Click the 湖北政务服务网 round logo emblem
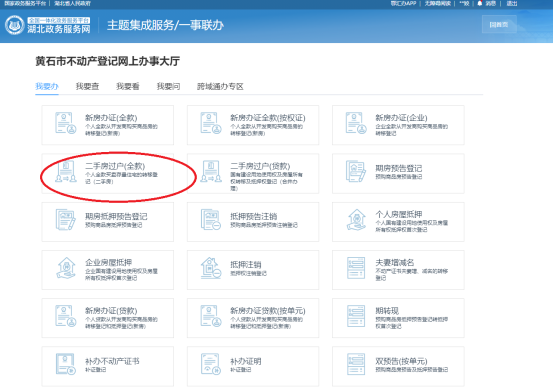The height and width of the screenshot is (389, 554). 14,25
